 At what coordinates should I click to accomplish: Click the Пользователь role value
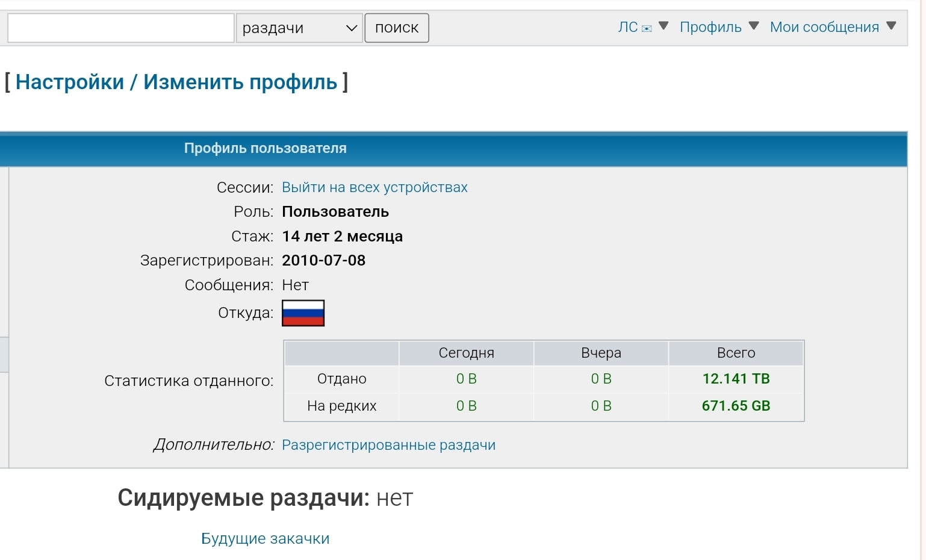pos(335,212)
